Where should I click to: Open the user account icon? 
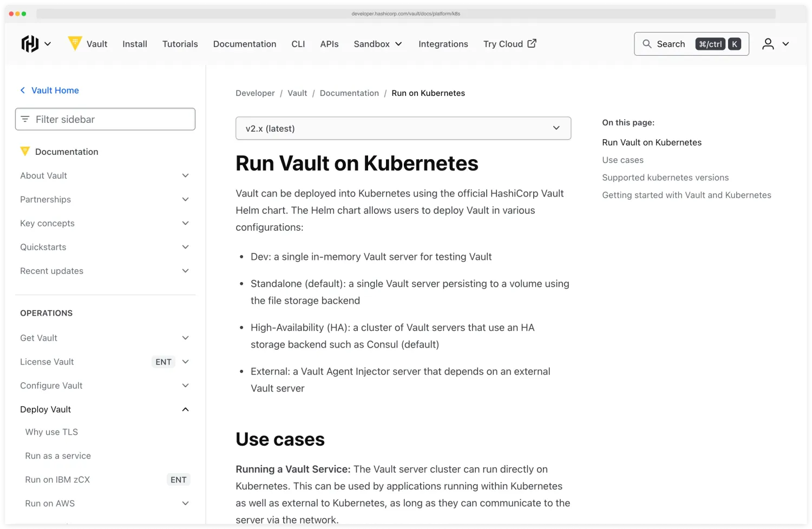(768, 44)
